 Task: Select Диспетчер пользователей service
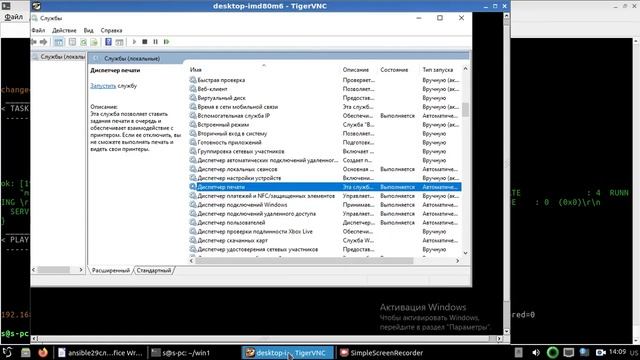coord(231,222)
